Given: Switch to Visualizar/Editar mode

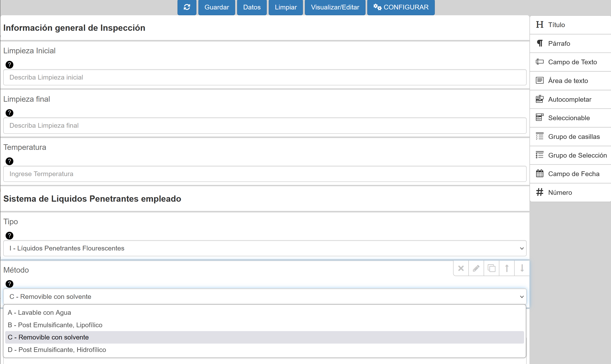Looking at the screenshot, I should coord(335,7).
